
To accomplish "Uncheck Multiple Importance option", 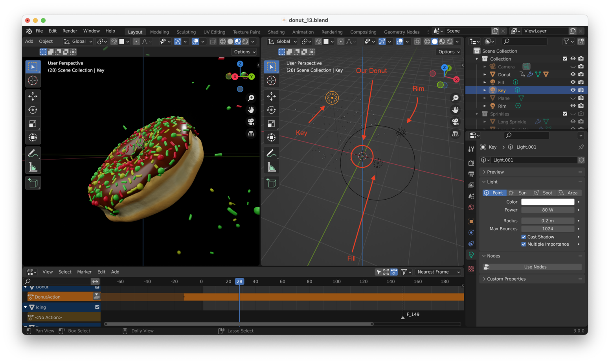I will click(524, 244).
